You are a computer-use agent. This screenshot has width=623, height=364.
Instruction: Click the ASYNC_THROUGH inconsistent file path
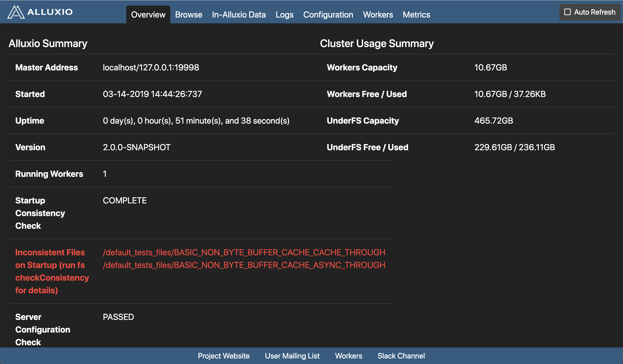pyautogui.click(x=244, y=265)
